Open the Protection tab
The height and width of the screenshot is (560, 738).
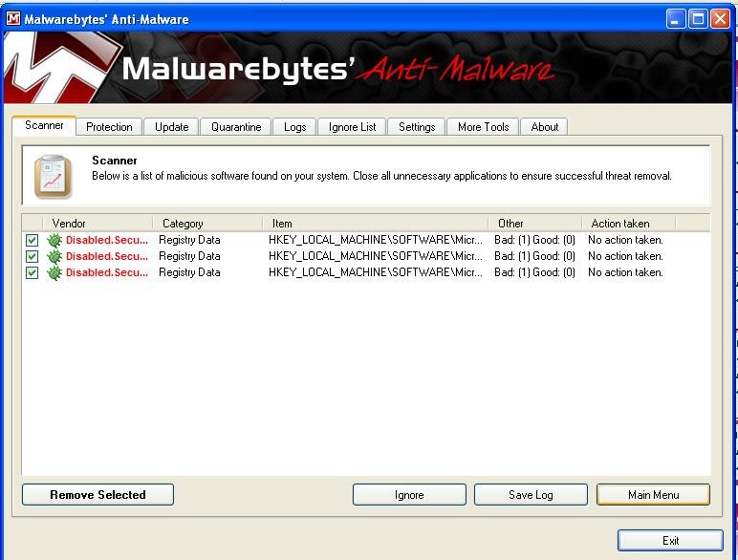tap(109, 127)
